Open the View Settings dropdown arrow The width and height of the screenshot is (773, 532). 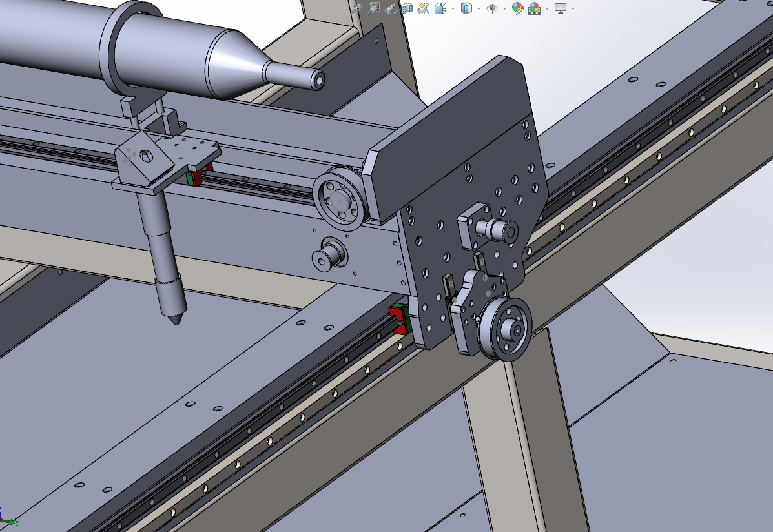coord(573,8)
